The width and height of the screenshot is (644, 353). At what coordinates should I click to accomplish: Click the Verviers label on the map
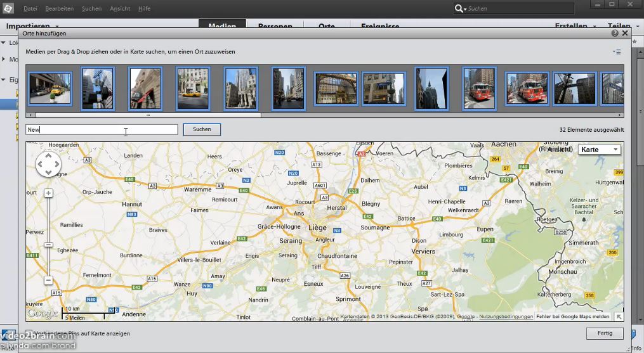423,251
